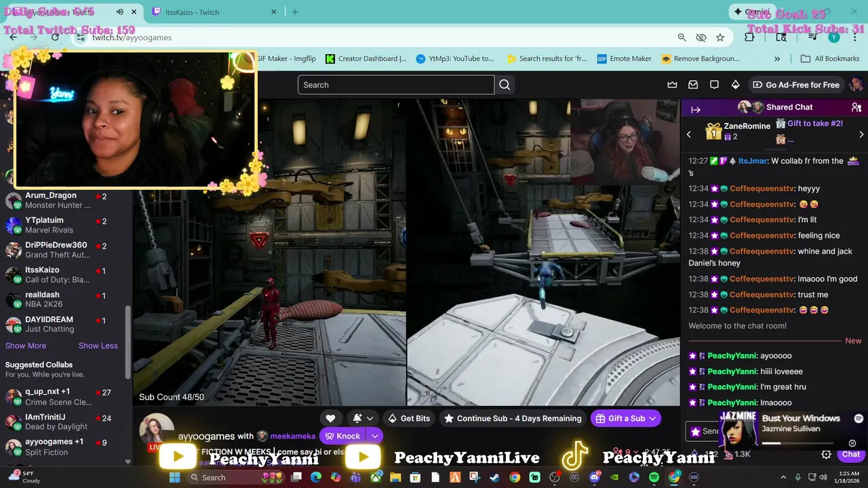Image resolution: width=868 pixels, height=488 pixels.
Task: Open the Xbox app in the taskbar
Action: click(376, 478)
